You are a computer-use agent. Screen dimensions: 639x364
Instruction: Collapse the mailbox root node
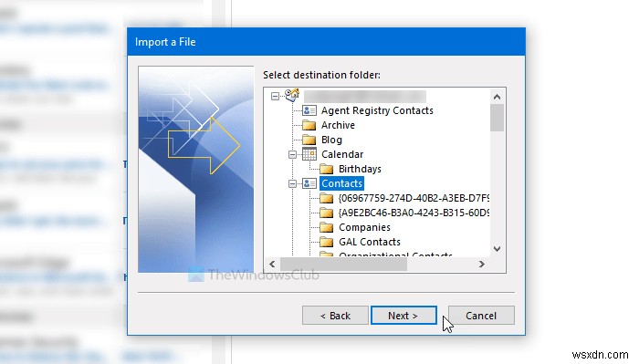click(275, 96)
